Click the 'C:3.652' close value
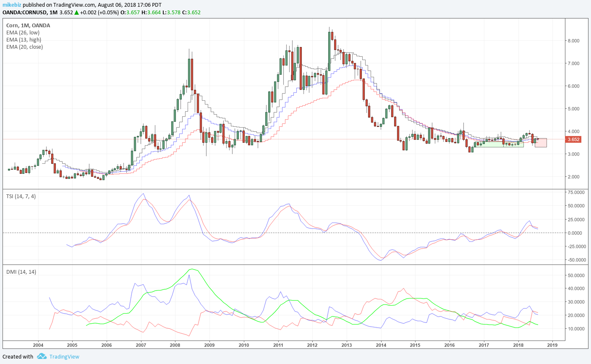The height and width of the screenshot is (364, 591). (x=191, y=12)
